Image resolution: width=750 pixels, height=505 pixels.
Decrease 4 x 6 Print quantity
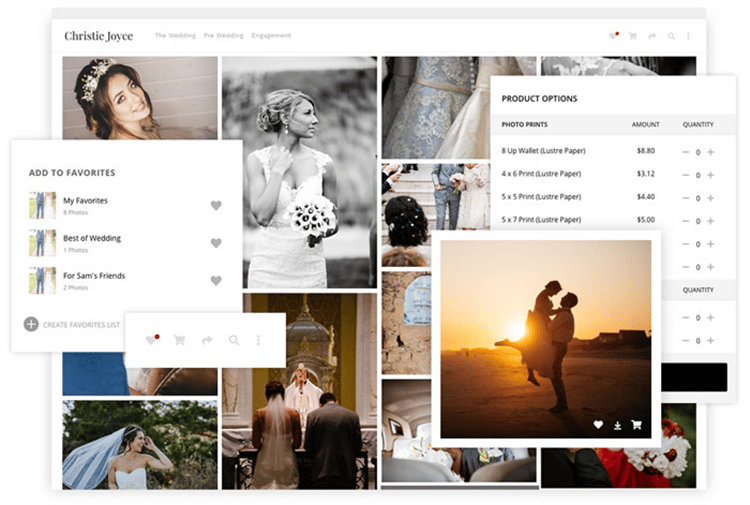[686, 175]
